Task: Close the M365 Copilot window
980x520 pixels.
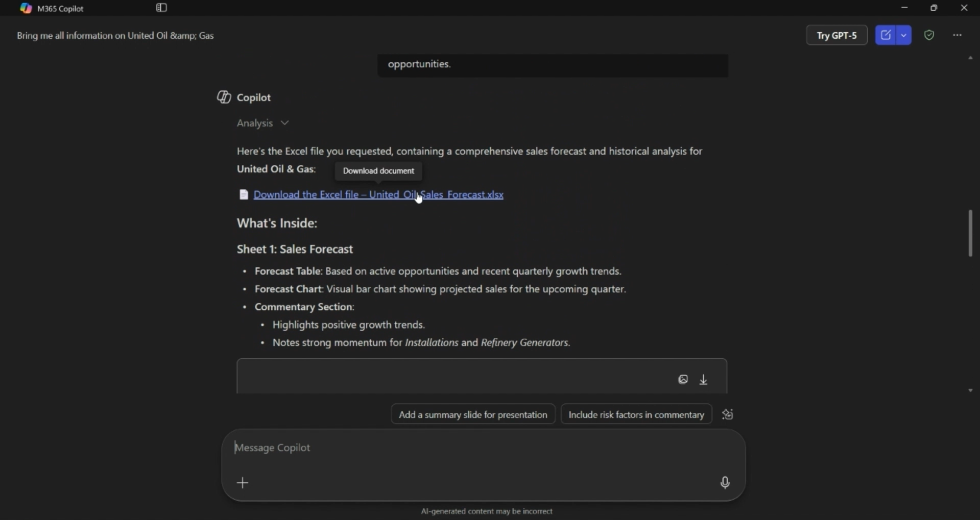Action: (964, 8)
